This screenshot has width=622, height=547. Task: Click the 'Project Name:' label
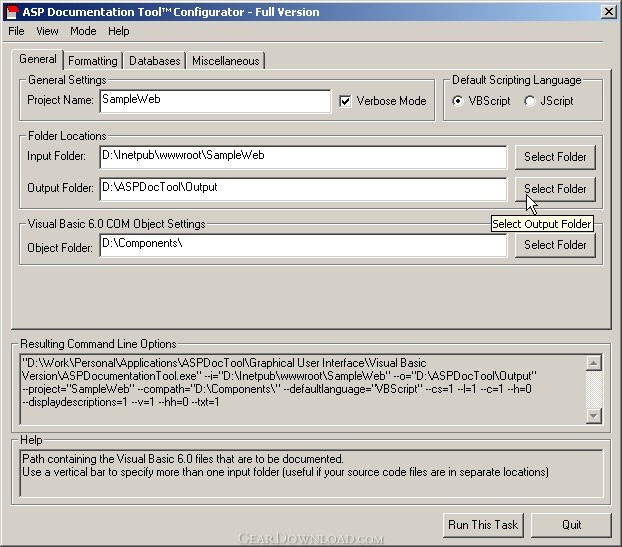pos(60,100)
